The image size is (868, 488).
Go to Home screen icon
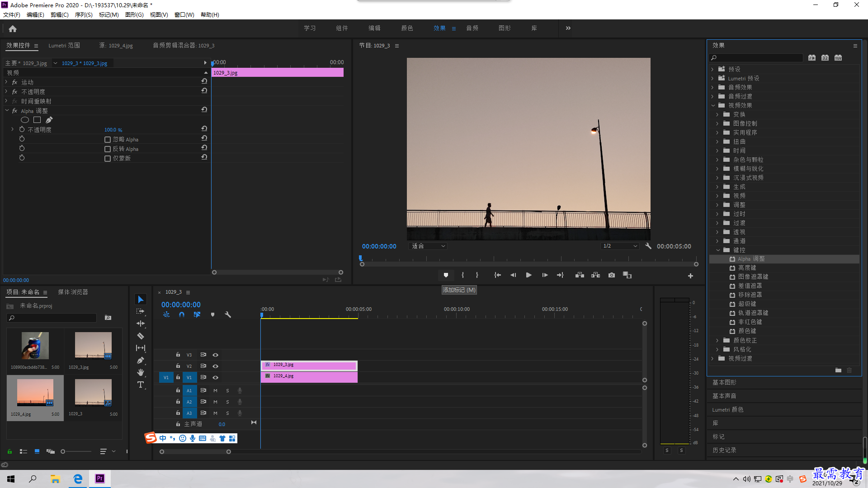click(x=13, y=28)
